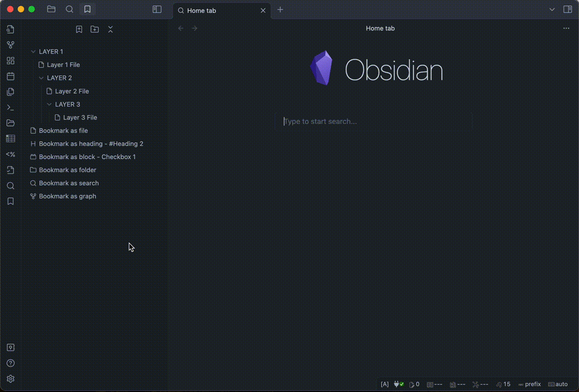
Task: Click the graph-node status bar item
Action: point(480,384)
